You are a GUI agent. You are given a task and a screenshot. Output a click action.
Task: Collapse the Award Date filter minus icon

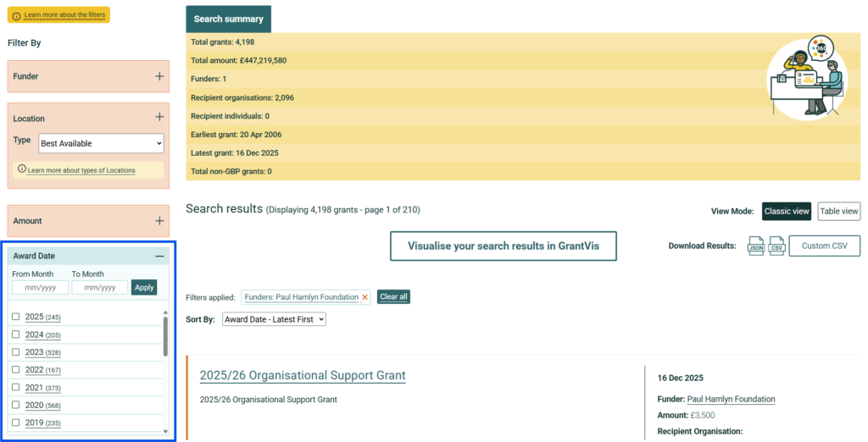point(159,256)
